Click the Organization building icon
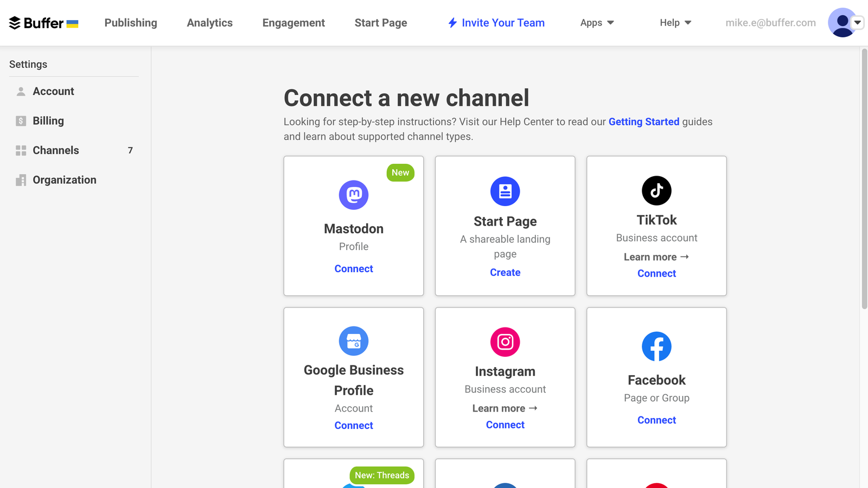 click(x=21, y=179)
